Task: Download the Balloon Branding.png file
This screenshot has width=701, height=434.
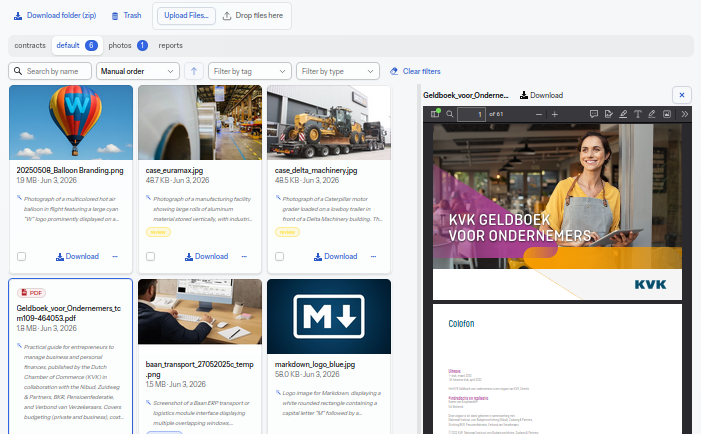Action: (77, 257)
